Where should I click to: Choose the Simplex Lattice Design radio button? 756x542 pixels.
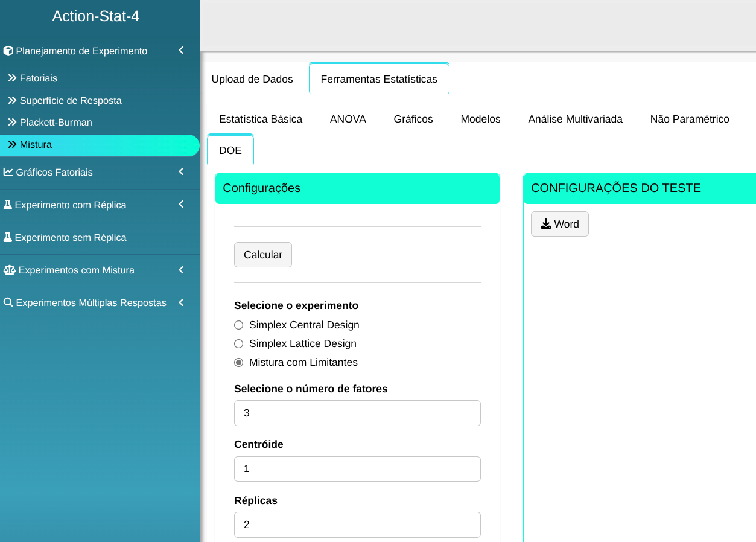[x=238, y=344]
